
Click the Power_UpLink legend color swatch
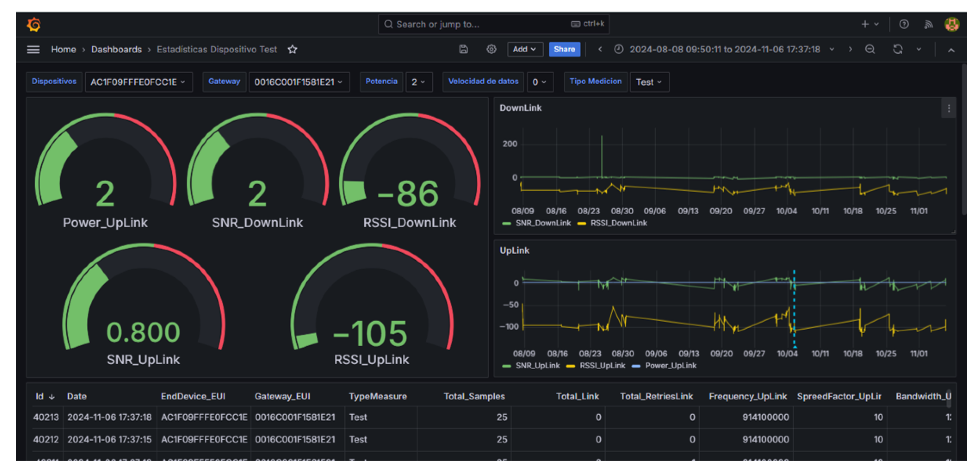pos(636,366)
